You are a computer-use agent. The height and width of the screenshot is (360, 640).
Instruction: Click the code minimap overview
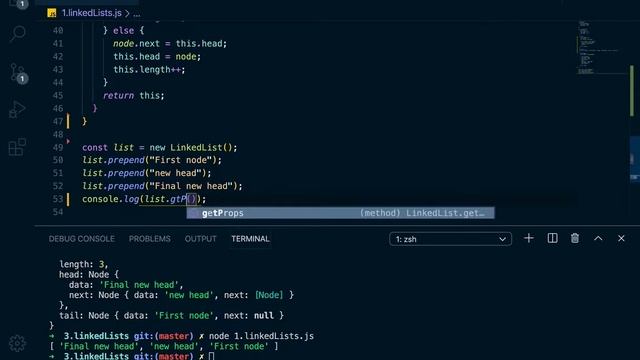(x=599, y=47)
